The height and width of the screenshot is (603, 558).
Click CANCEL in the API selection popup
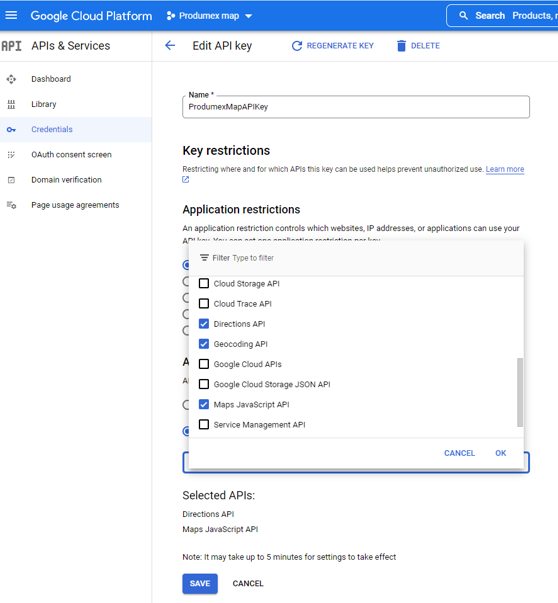[x=459, y=453]
